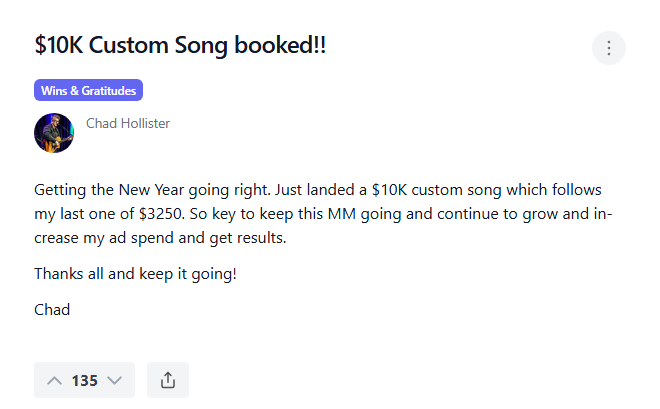The image size is (660, 409).
Task: Click the 'Thanks all and keep it going!' line
Action: 135,273
